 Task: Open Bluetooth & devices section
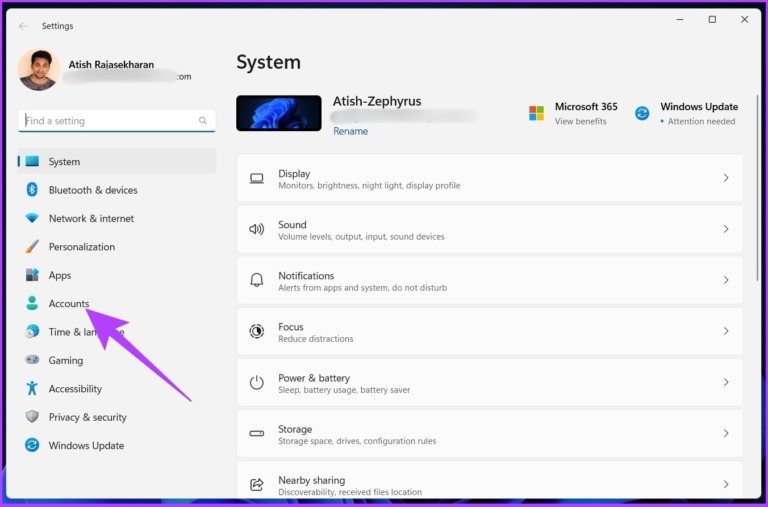click(x=93, y=190)
